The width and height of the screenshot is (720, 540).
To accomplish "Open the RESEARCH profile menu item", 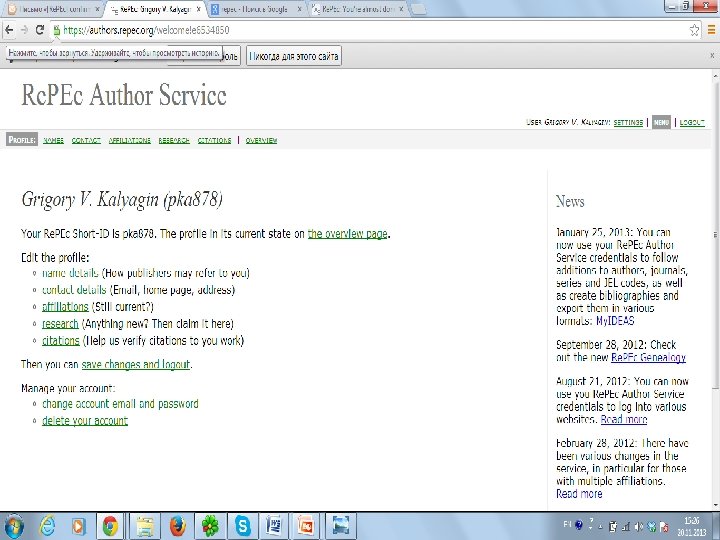I will [x=174, y=140].
